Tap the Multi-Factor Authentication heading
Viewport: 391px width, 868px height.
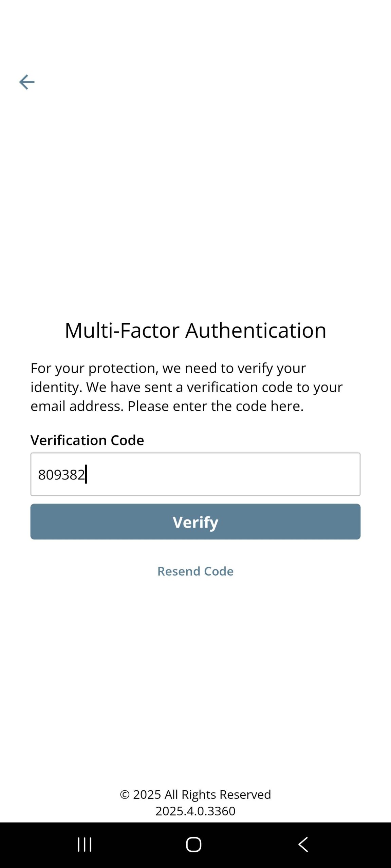click(x=195, y=330)
